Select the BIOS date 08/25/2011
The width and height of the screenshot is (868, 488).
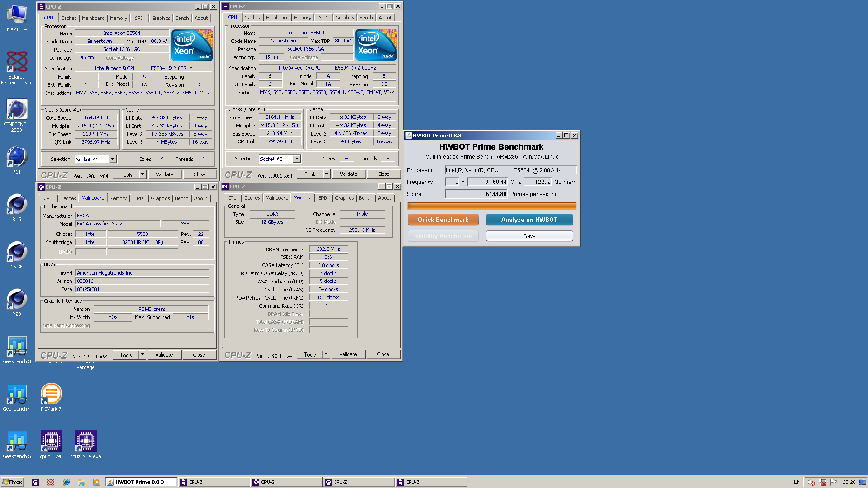click(x=142, y=289)
